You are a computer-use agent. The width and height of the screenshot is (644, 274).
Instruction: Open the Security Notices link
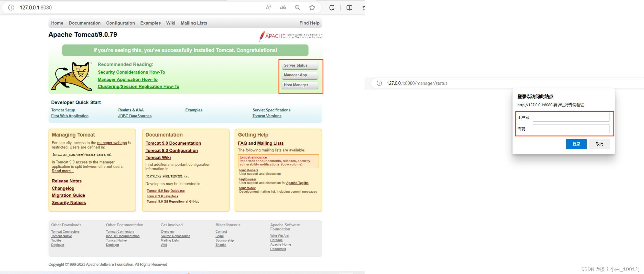pyautogui.click(x=69, y=203)
